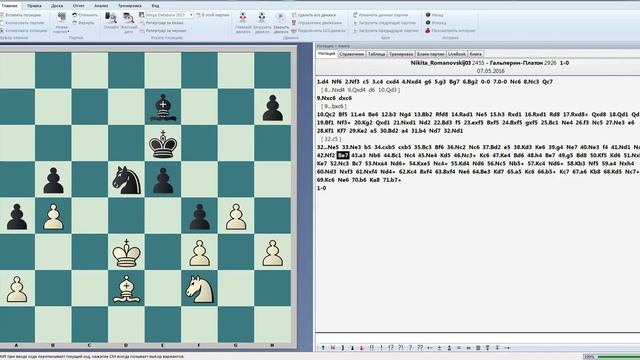Click the '=' equal evaluation symbol button
Screen dimensions: 640x360
tap(459, 348)
